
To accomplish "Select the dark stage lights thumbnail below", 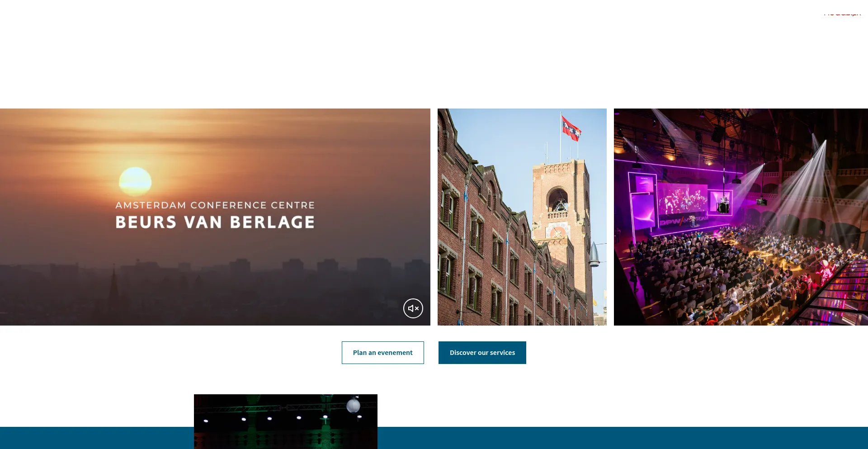I will pos(285,421).
